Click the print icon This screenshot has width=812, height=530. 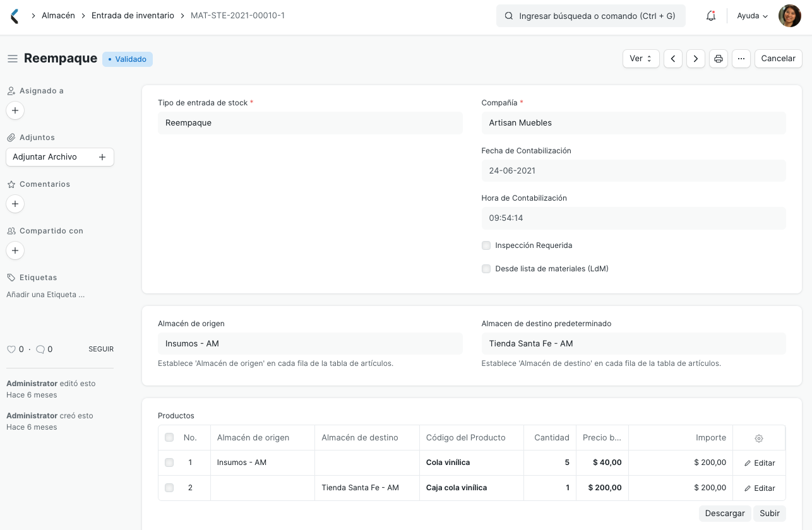click(719, 59)
